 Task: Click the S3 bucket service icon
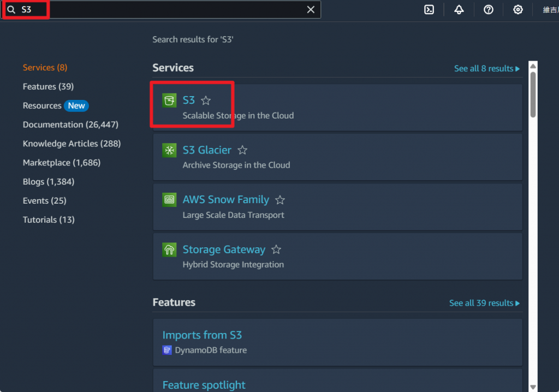169,100
